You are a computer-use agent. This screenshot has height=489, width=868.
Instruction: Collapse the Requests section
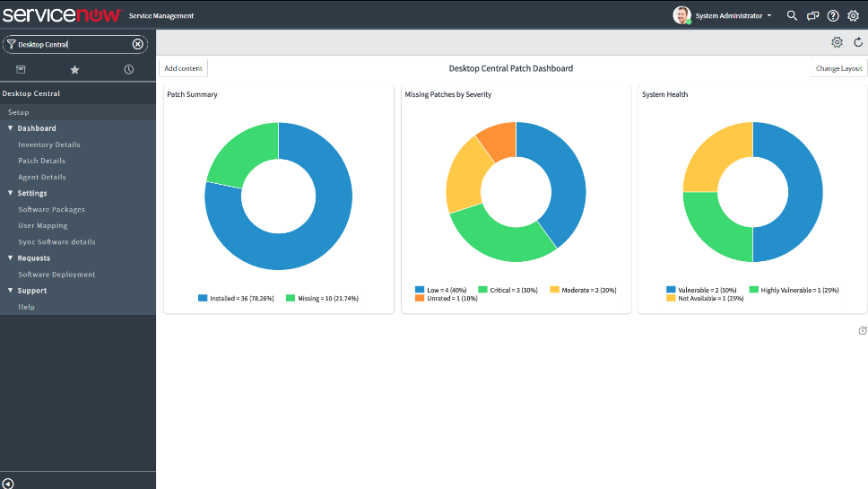click(34, 258)
